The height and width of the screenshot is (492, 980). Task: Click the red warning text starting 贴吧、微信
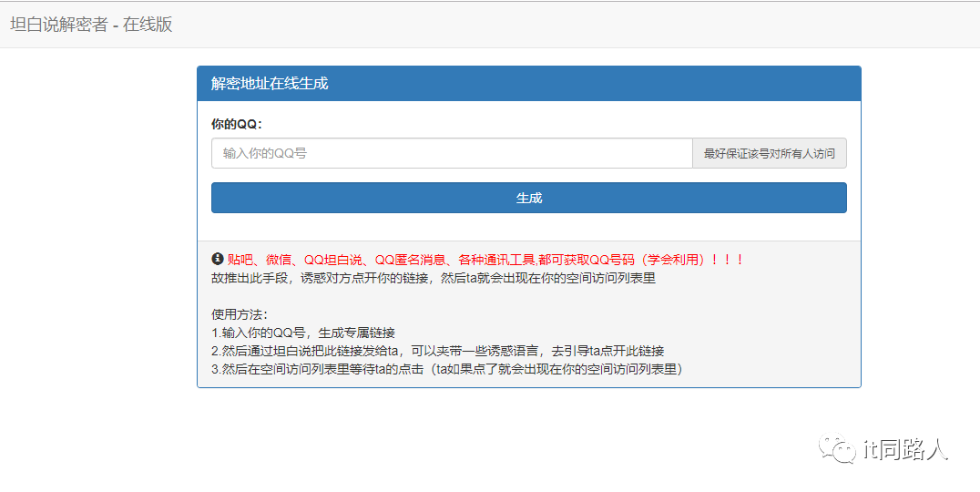pyautogui.click(x=485, y=260)
